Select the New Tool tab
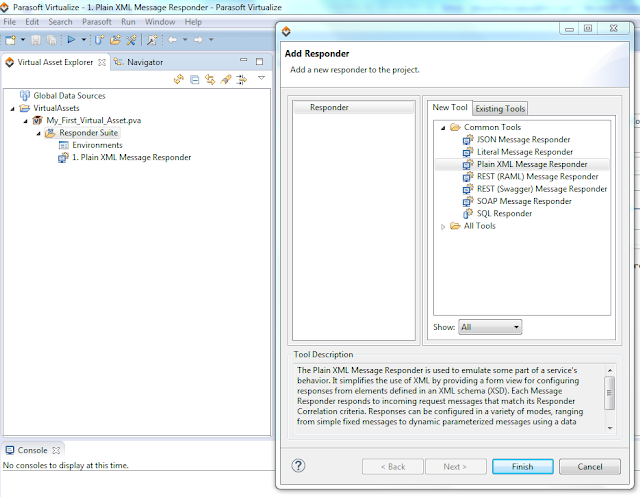The width and height of the screenshot is (640, 497). tap(450, 107)
